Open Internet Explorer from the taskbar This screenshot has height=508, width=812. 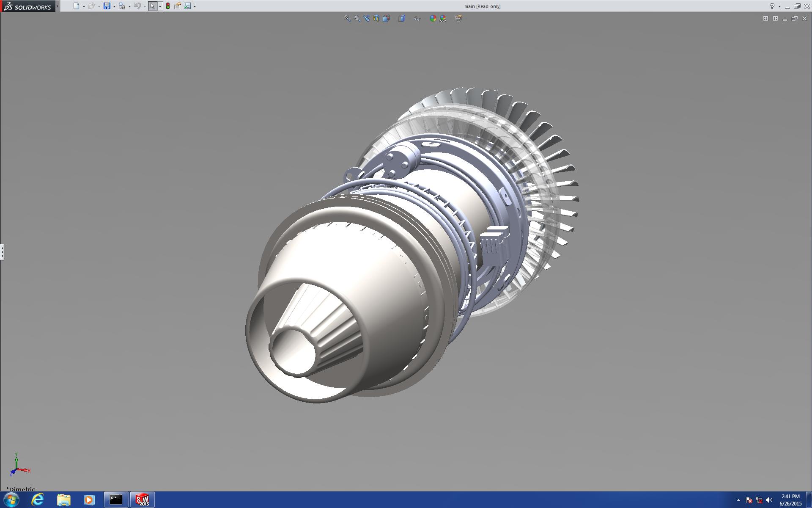[38, 500]
